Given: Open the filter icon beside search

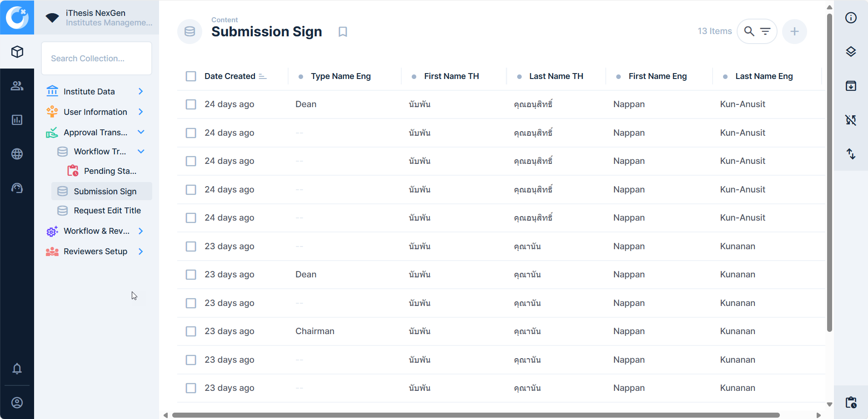Looking at the screenshot, I should click(765, 31).
